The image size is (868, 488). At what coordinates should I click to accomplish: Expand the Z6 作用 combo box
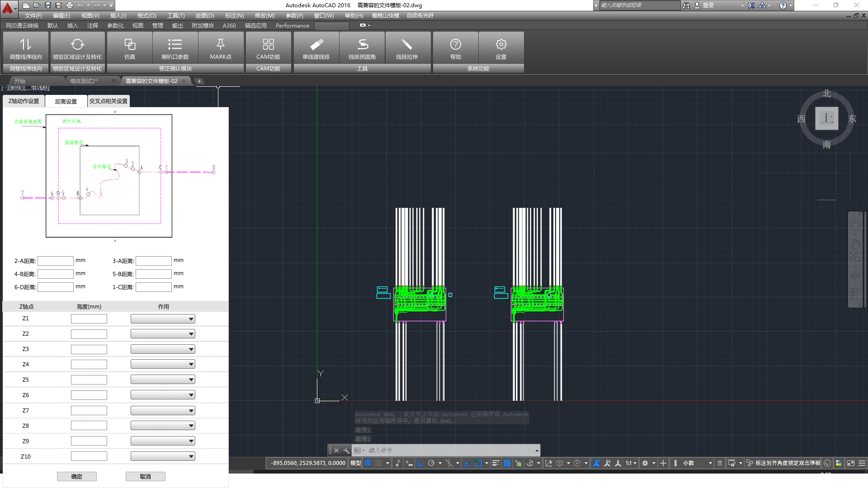[x=163, y=395]
